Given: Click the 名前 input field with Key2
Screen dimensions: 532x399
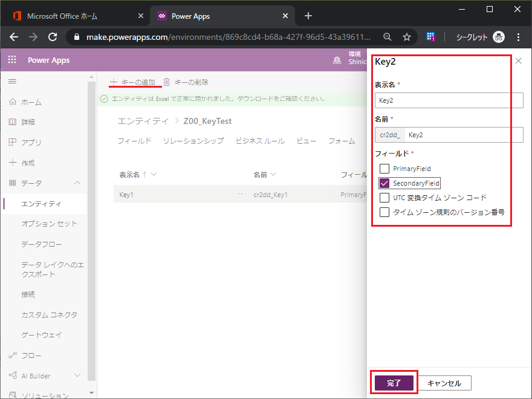Looking at the screenshot, I should pos(464,135).
